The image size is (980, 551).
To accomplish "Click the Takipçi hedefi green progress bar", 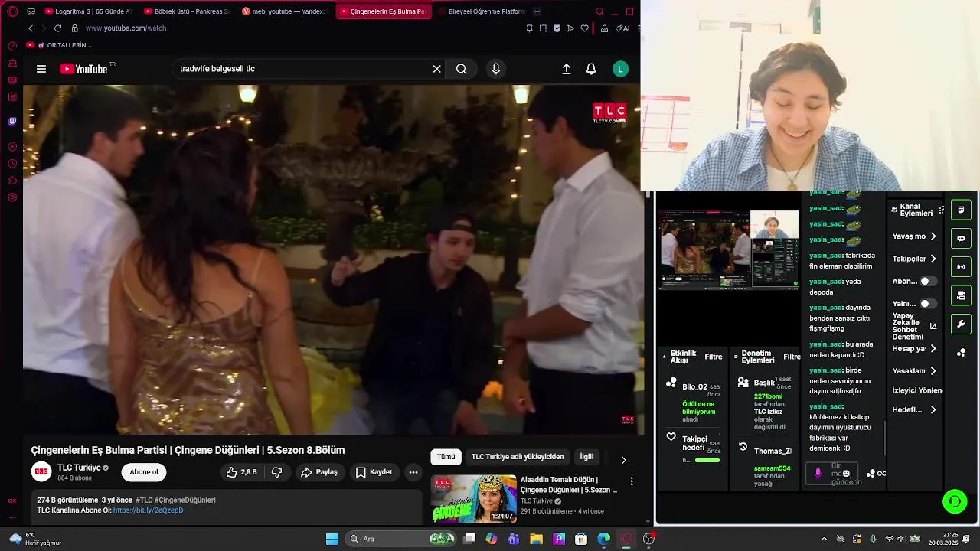I will [x=707, y=460].
